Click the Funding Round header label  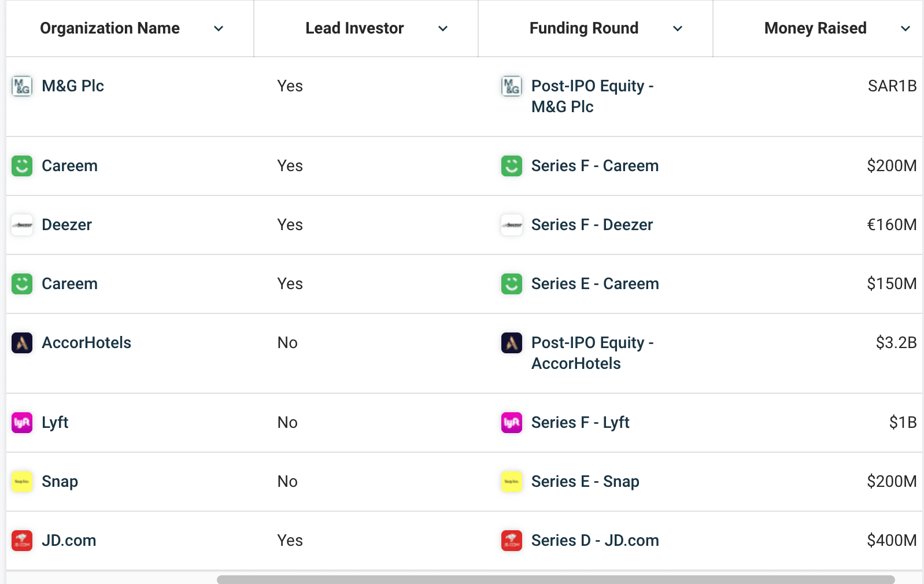pyautogui.click(x=584, y=28)
